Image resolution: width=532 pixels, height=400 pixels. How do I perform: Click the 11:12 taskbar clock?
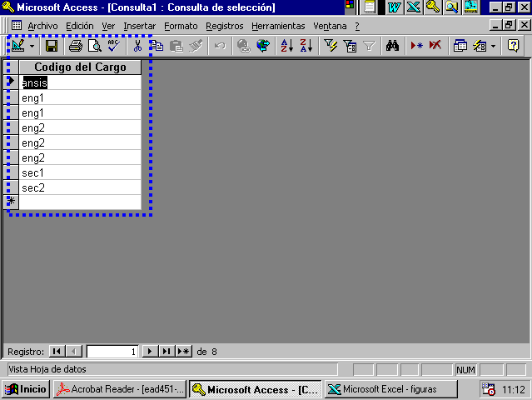point(514,389)
